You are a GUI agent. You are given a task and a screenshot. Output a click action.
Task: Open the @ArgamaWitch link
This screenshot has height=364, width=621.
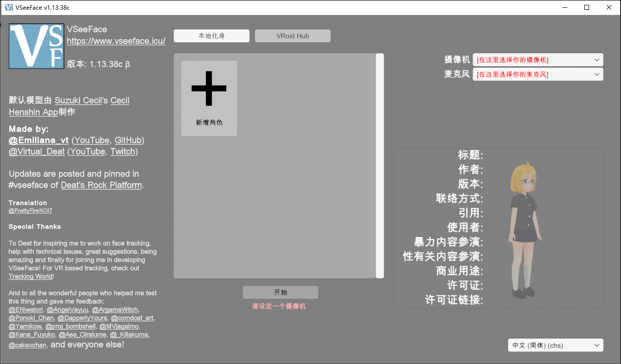click(115, 309)
